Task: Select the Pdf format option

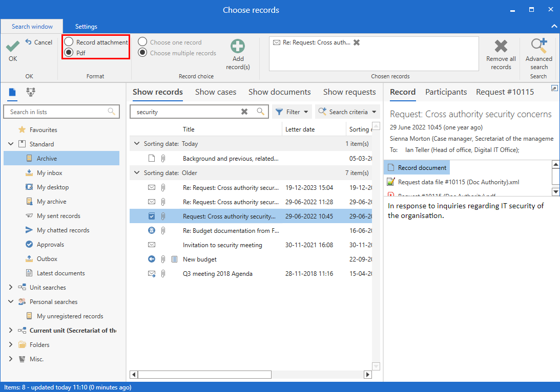Action: [x=69, y=53]
